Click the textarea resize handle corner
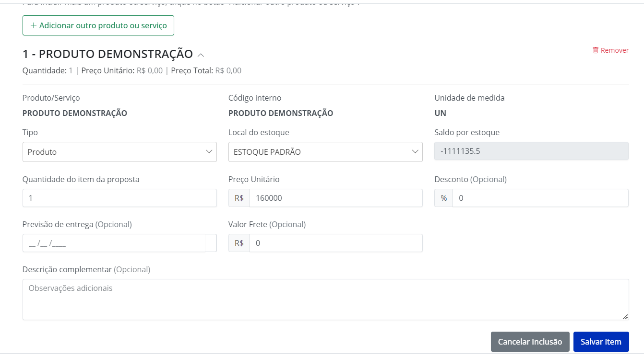The image size is (644, 358). click(x=625, y=316)
